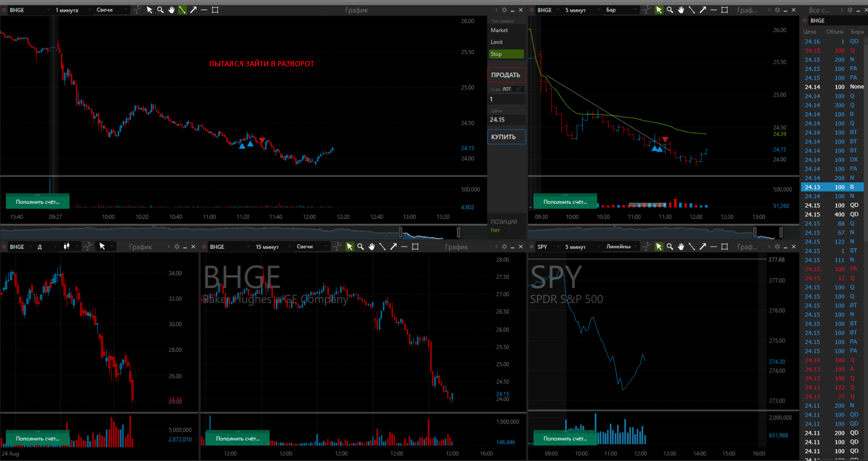Switch quantity unit to ШТ
This screenshot has height=461, width=868.
[x=519, y=89]
